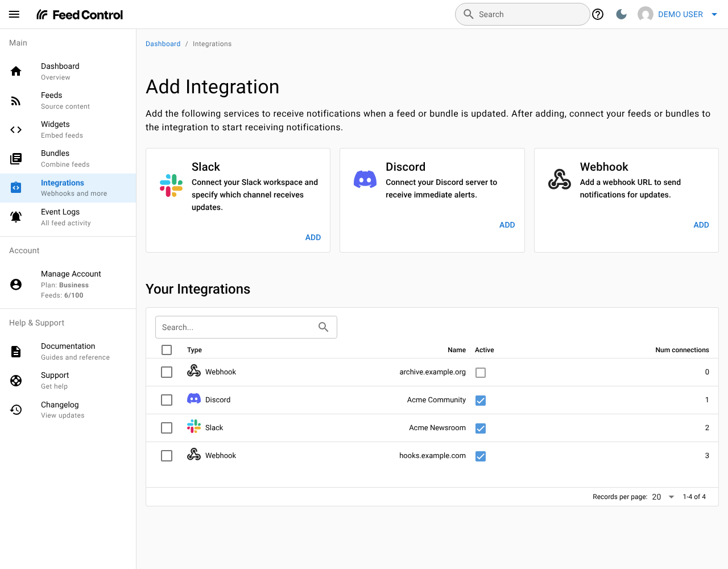Toggle dark mode moon icon
728x569 pixels.
click(x=622, y=14)
